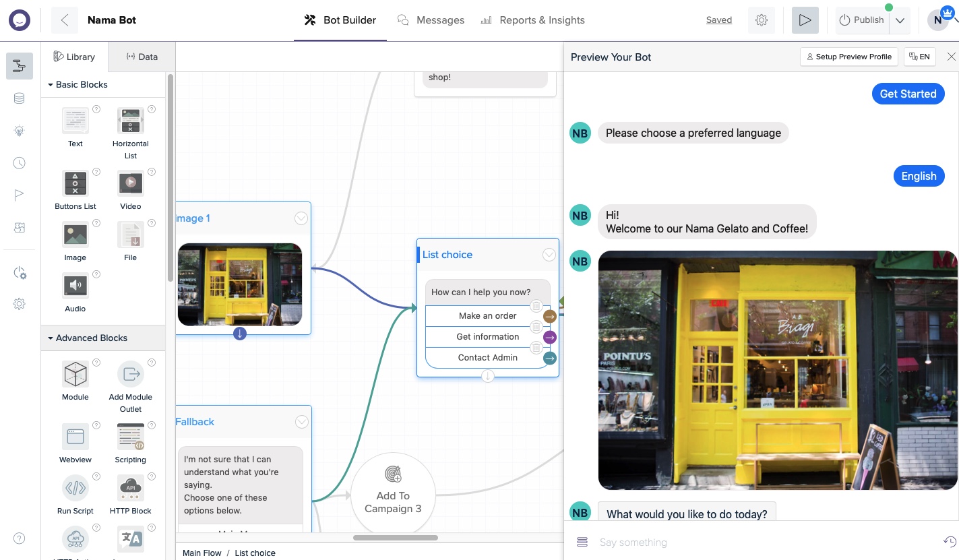959x560 pixels.
Task: Select the Run Script block
Action: coord(75,495)
